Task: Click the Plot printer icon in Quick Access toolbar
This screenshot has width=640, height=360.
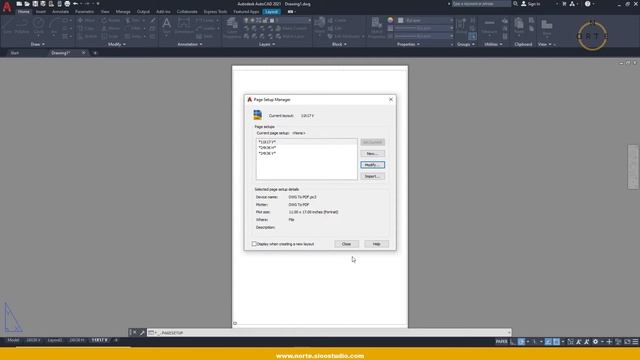Action: (x=67, y=4)
